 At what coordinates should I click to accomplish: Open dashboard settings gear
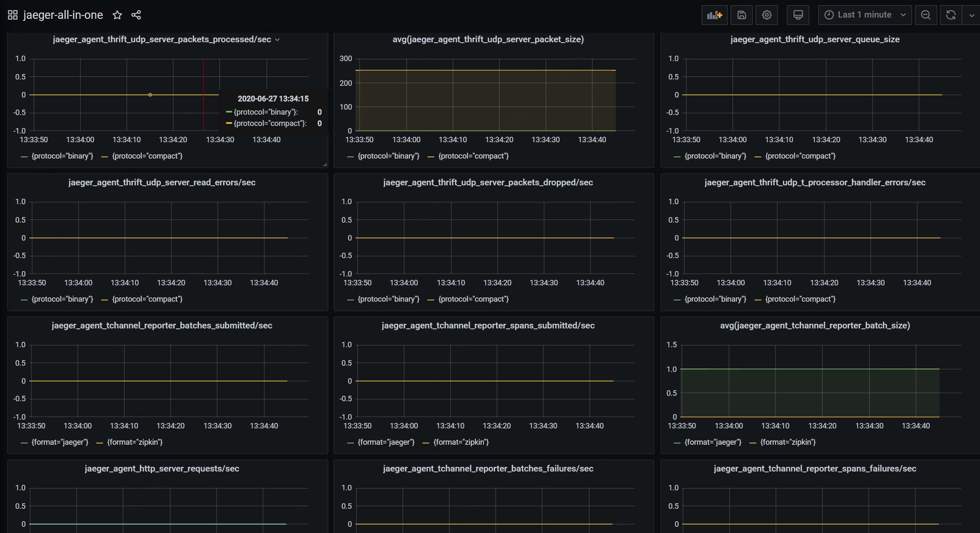click(766, 15)
